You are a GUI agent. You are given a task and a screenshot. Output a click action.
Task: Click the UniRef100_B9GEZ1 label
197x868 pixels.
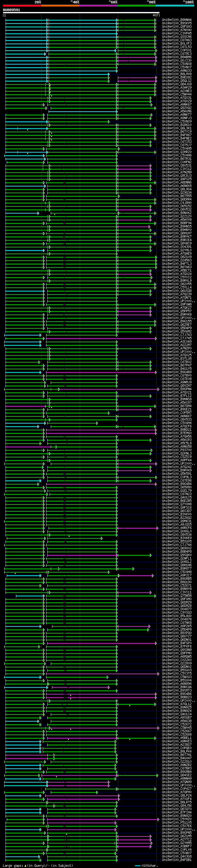[177, 410]
